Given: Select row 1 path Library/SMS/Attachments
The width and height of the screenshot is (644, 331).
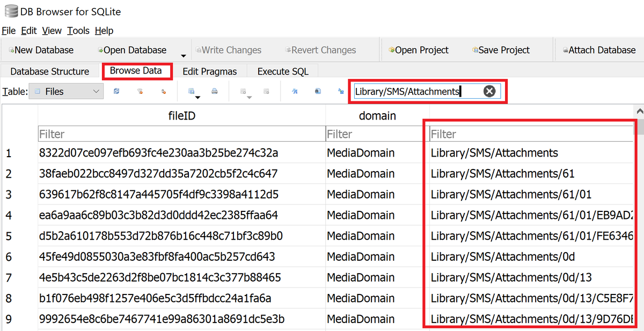Looking at the screenshot, I should 531,153.
